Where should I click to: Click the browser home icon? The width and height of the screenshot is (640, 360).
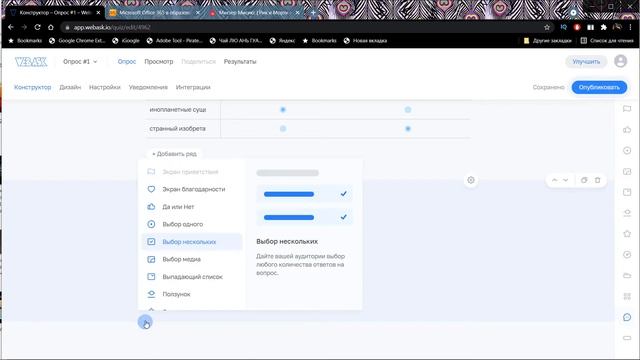(x=51, y=27)
